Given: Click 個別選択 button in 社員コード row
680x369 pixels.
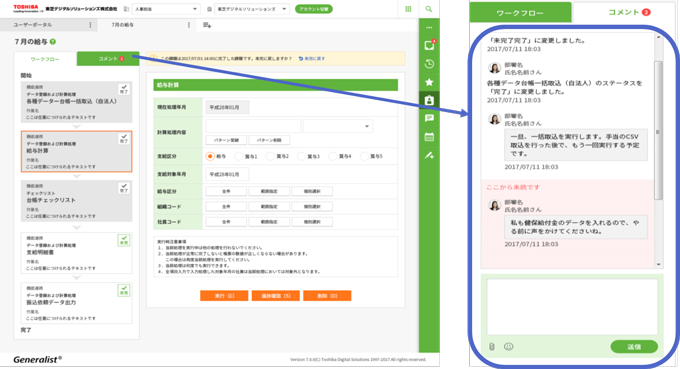Looking at the screenshot, I should pos(312,222).
